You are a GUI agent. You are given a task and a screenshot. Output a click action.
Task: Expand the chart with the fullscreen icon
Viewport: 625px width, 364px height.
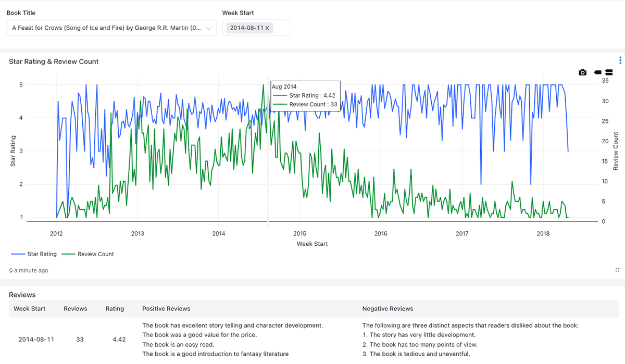click(617, 270)
